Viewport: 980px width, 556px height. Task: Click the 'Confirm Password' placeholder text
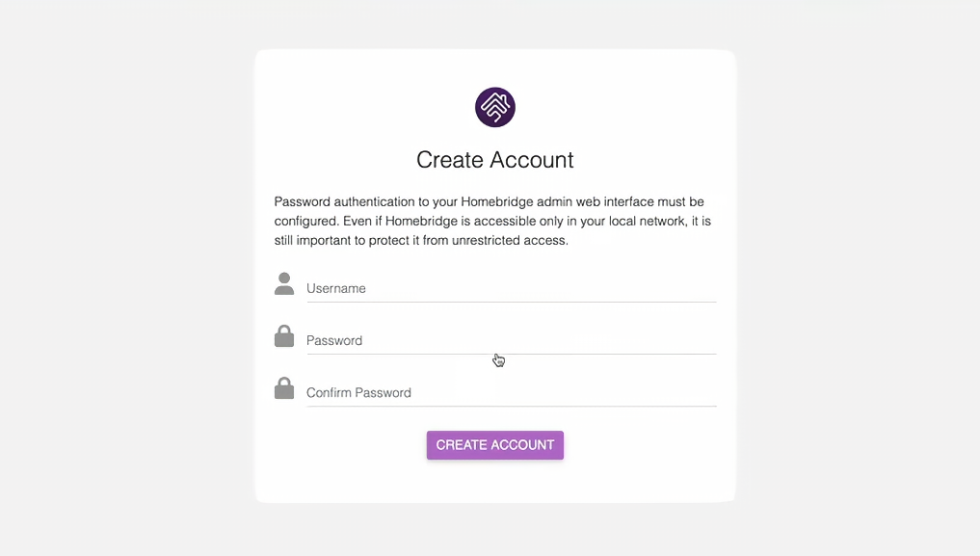pyautogui.click(x=358, y=392)
